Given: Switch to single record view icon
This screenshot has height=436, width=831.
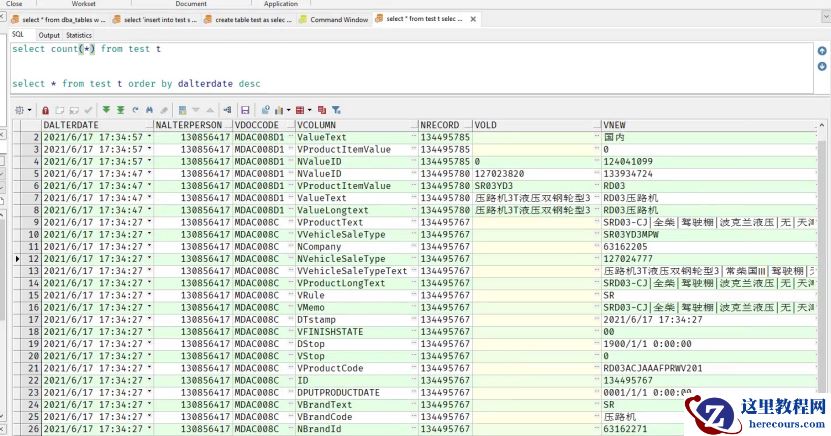Looking at the screenshot, I should click(182, 110).
